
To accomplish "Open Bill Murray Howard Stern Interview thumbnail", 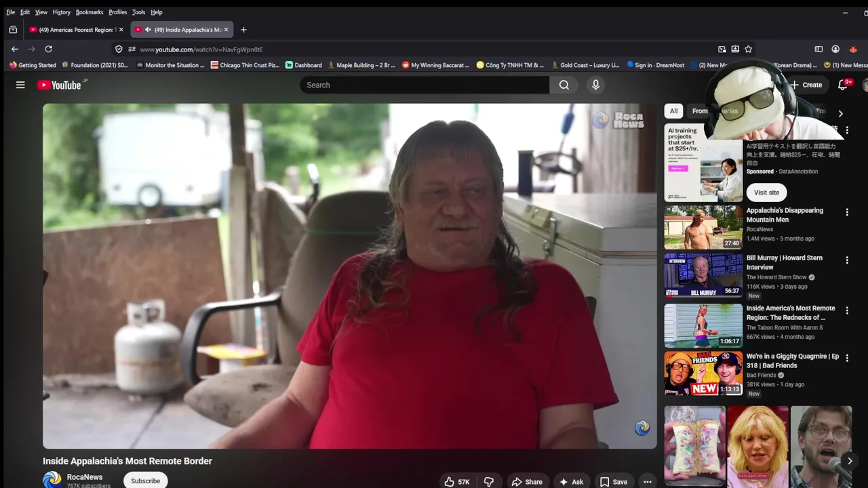I will 703,276.
